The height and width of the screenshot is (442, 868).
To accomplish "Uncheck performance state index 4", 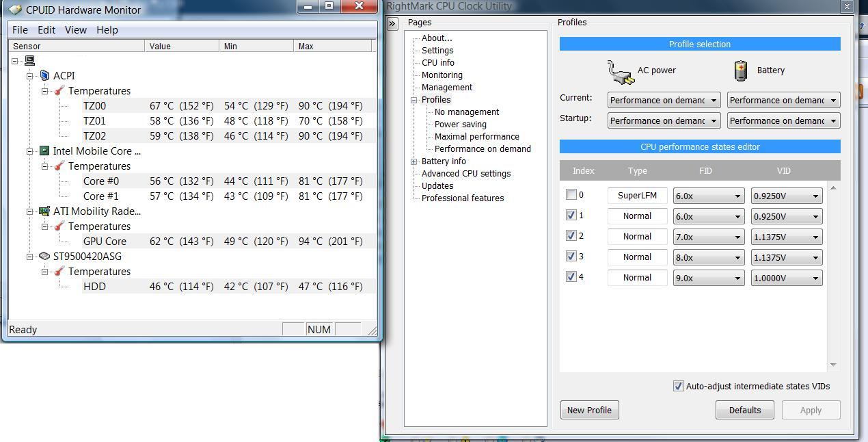I will [571, 276].
